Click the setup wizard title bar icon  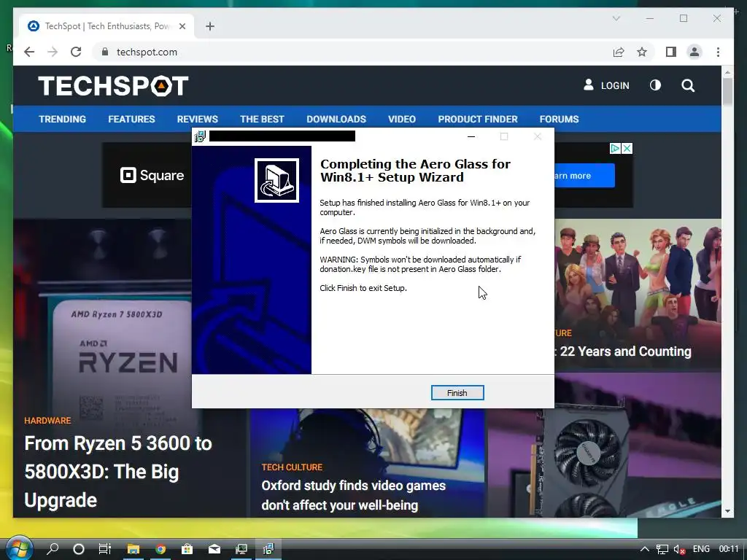pos(200,136)
